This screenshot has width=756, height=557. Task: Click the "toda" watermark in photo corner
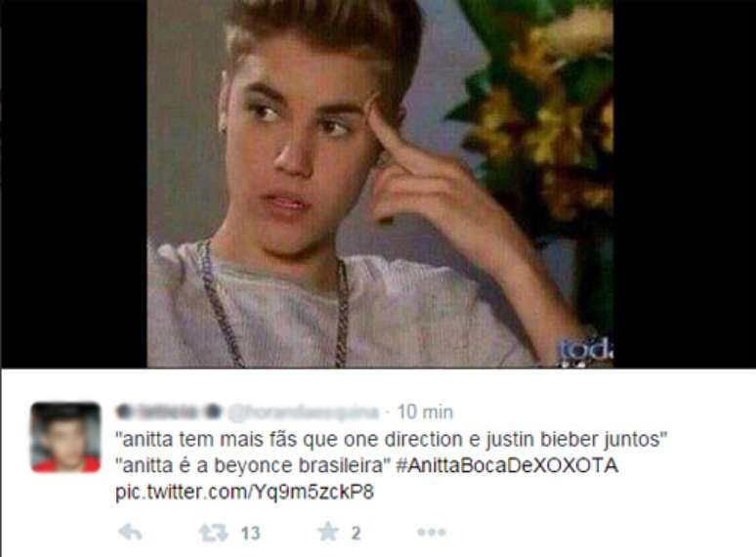pos(586,349)
